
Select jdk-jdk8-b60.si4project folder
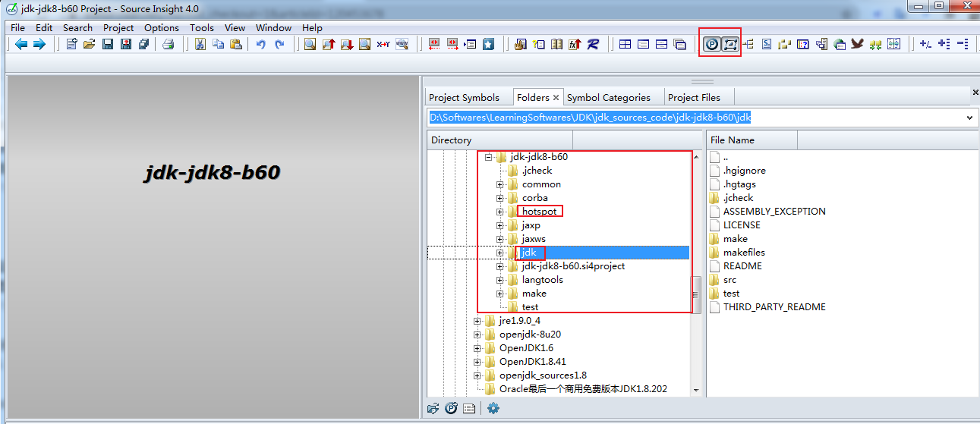click(x=573, y=266)
